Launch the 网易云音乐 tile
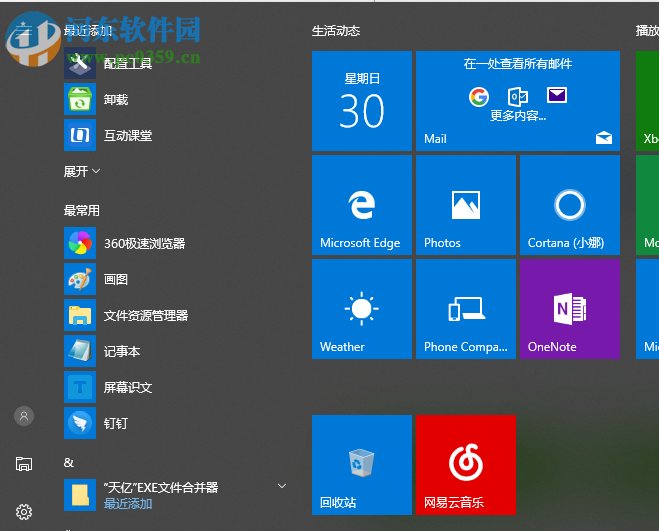Screen dimensions: 659x531 click(x=466, y=465)
